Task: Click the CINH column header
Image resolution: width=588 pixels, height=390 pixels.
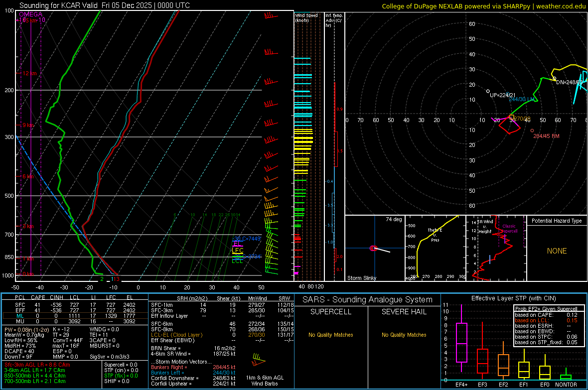Action: tap(56, 297)
